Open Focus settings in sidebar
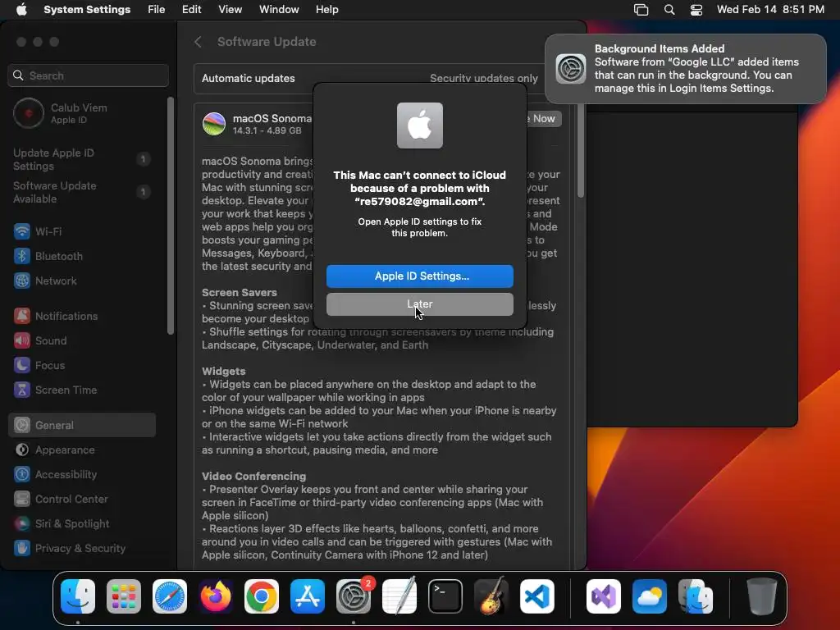This screenshot has width=840, height=630. pos(82,365)
